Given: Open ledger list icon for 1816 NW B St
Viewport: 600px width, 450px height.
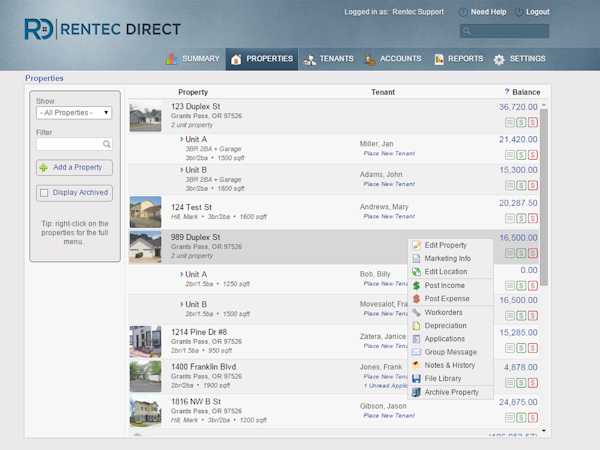Looking at the screenshot, I should tap(510, 417).
